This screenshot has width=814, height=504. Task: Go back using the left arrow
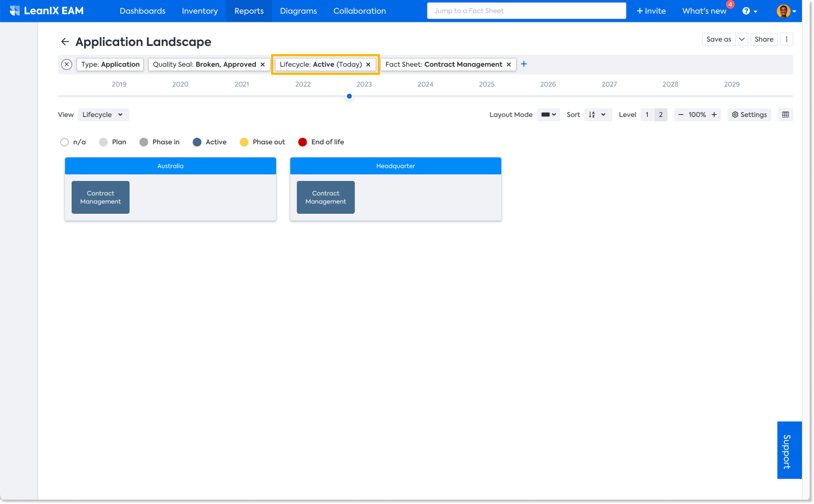click(65, 42)
